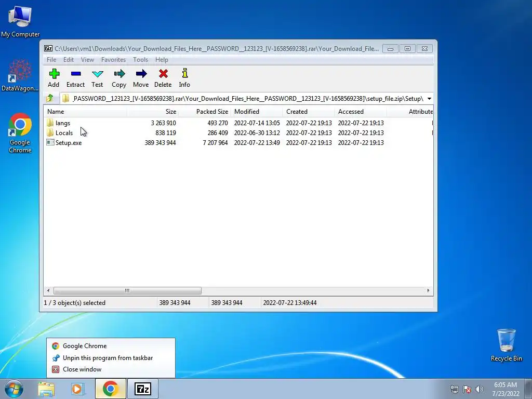Select Unpin this program from taskbar

[111, 358]
